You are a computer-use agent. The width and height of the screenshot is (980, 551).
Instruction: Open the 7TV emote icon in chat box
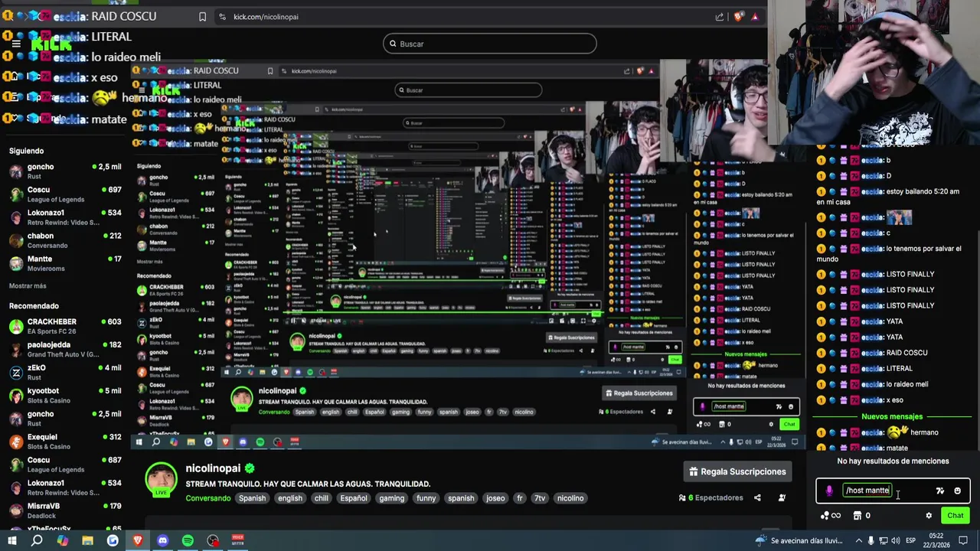(x=940, y=491)
